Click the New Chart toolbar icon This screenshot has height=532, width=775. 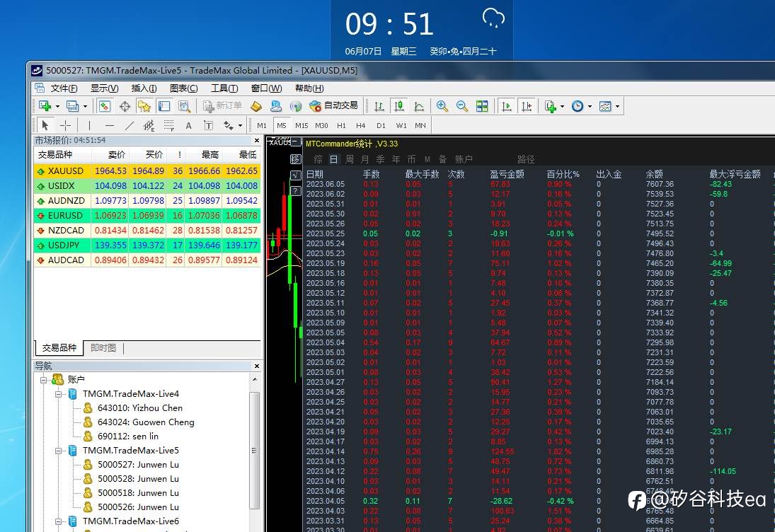tap(45, 105)
